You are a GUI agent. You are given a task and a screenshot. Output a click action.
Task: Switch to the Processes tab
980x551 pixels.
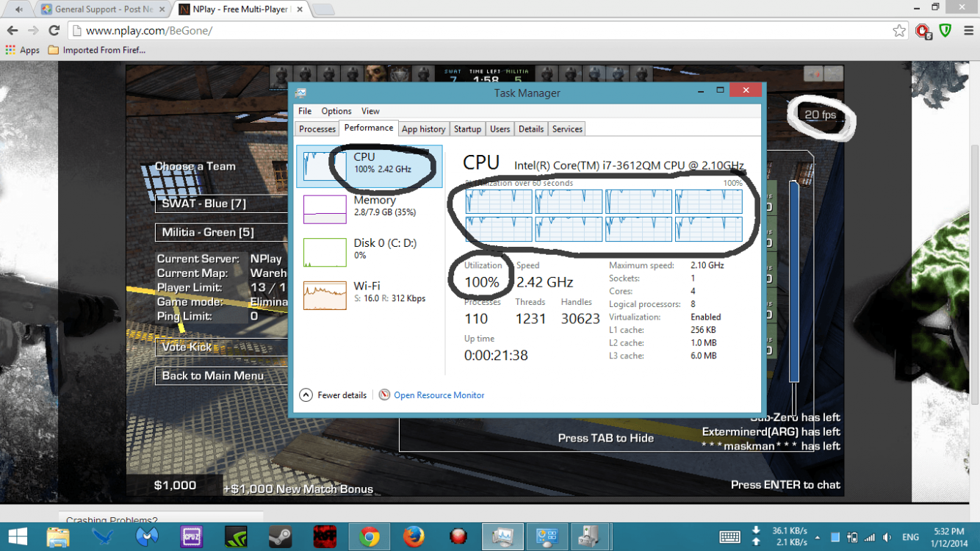pyautogui.click(x=316, y=129)
